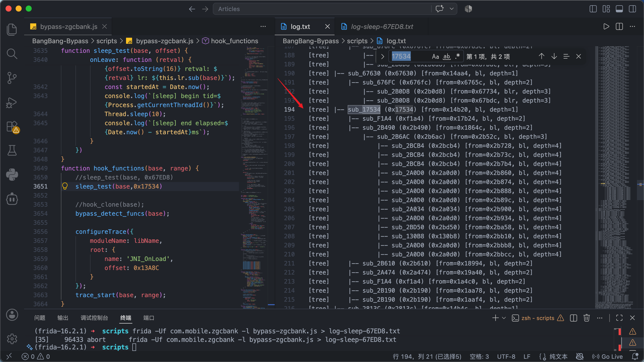Open the Run and Debug view
Image resolution: width=644 pixels, height=362 pixels.
tap(12, 102)
